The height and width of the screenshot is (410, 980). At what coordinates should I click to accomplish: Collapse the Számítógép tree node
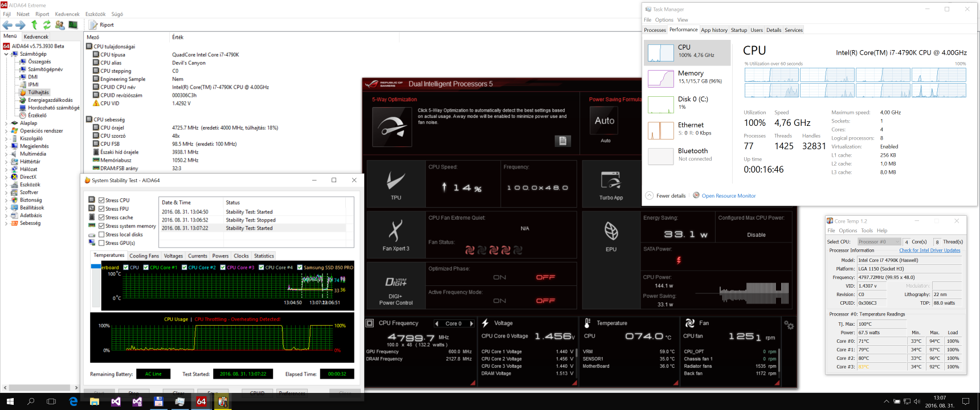pos(6,54)
